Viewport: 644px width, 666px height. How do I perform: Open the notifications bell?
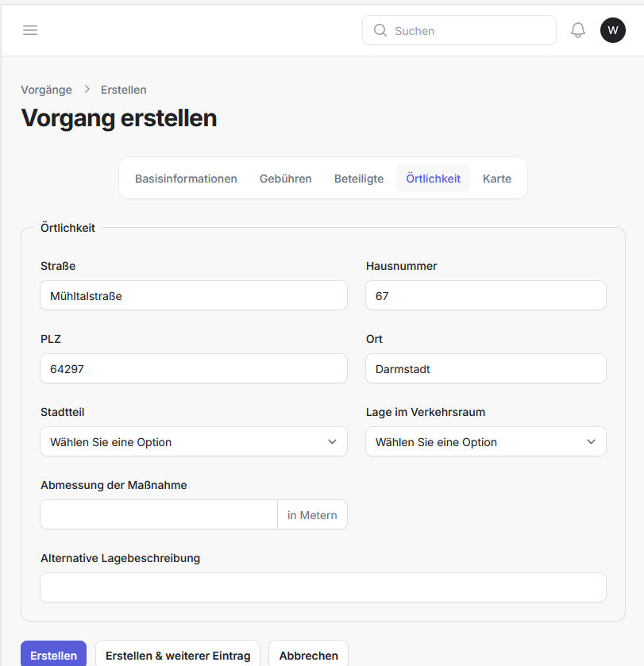[x=578, y=30]
